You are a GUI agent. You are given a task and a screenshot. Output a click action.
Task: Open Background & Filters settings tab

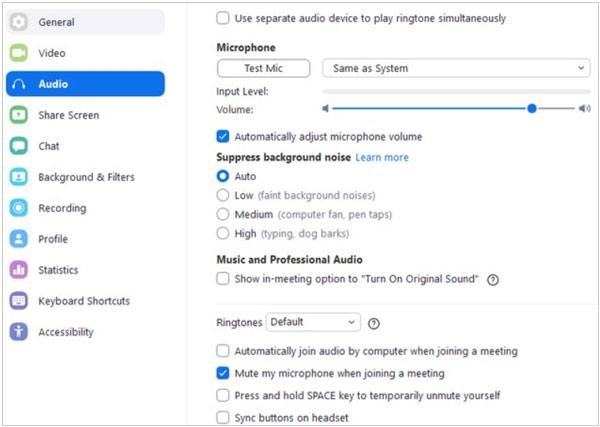tap(85, 177)
